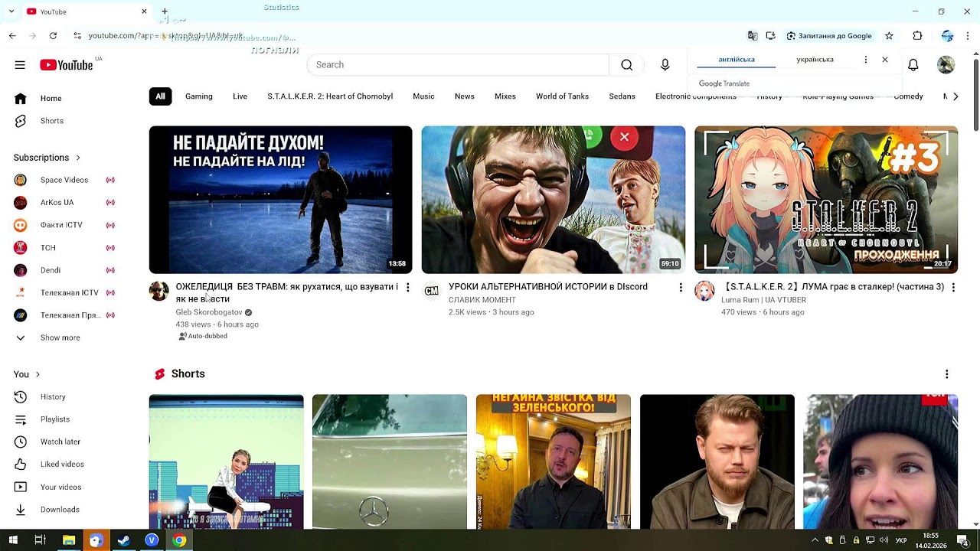
Task: Select the All filter chip
Action: point(160,96)
